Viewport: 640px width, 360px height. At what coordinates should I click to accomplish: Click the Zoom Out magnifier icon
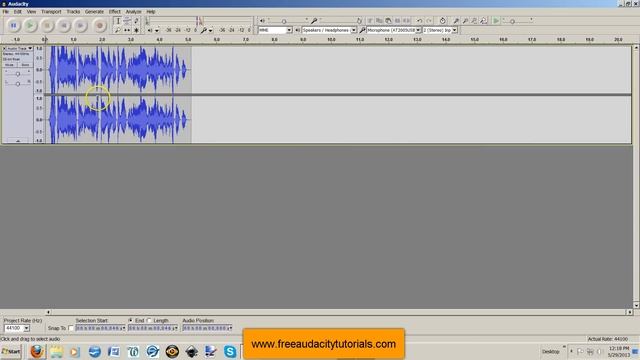click(x=465, y=21)
